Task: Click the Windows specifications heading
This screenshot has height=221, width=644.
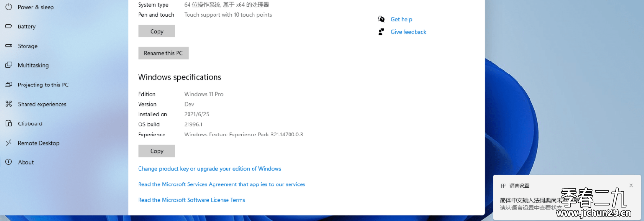Action: 179,77
